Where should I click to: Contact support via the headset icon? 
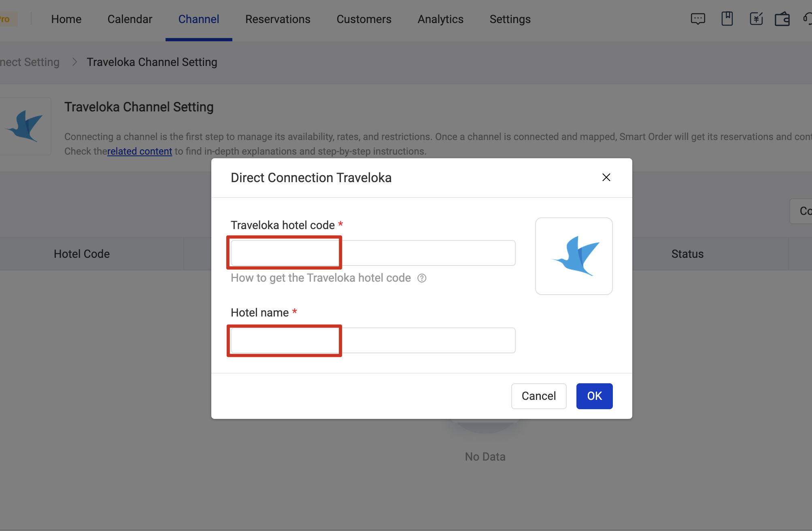(808, 19)
